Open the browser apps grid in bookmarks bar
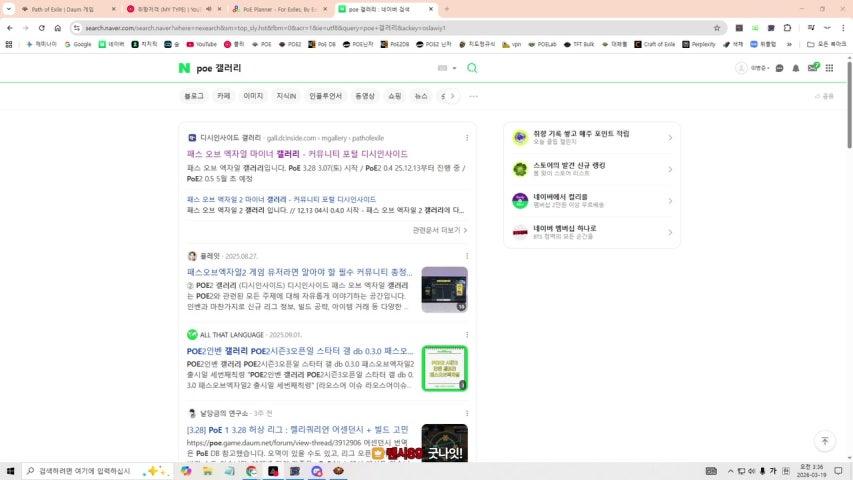 (x=9, y=44)
